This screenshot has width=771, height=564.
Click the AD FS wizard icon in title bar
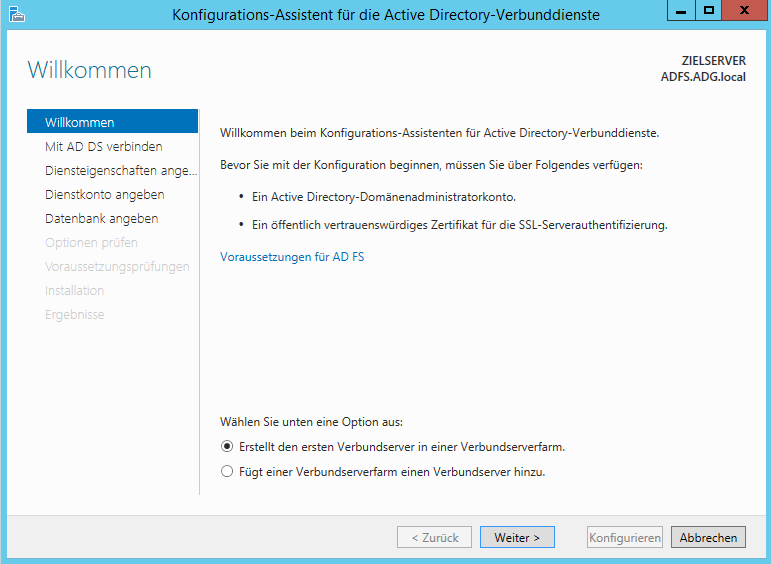[17, 14]
